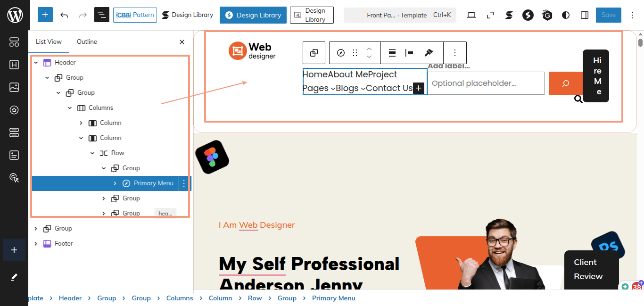The width and height of the screenshot is (644, 306).
Task: Toggle the half-circle styles icon
Action: coord(566,15)
